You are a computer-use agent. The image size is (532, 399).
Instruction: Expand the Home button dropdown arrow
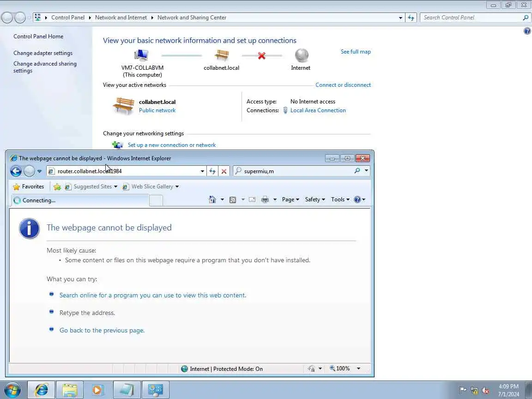click(x=222, y=199)
